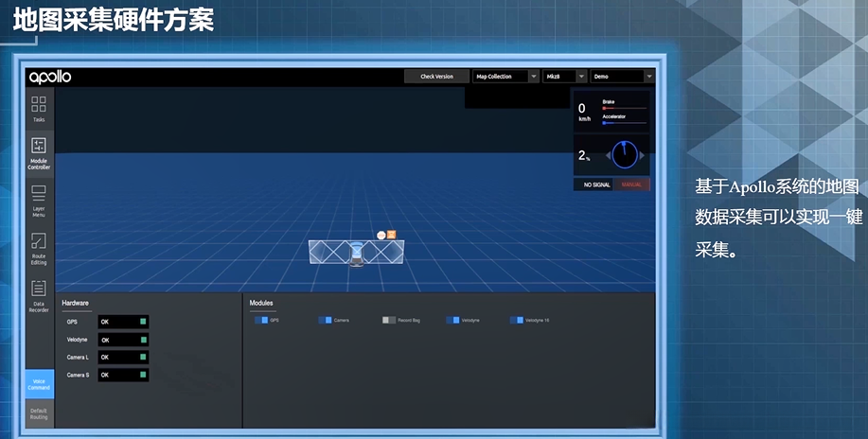Screen dimensions: 868x439
Task: Click the Apollo logo
Action: (50, 77)
